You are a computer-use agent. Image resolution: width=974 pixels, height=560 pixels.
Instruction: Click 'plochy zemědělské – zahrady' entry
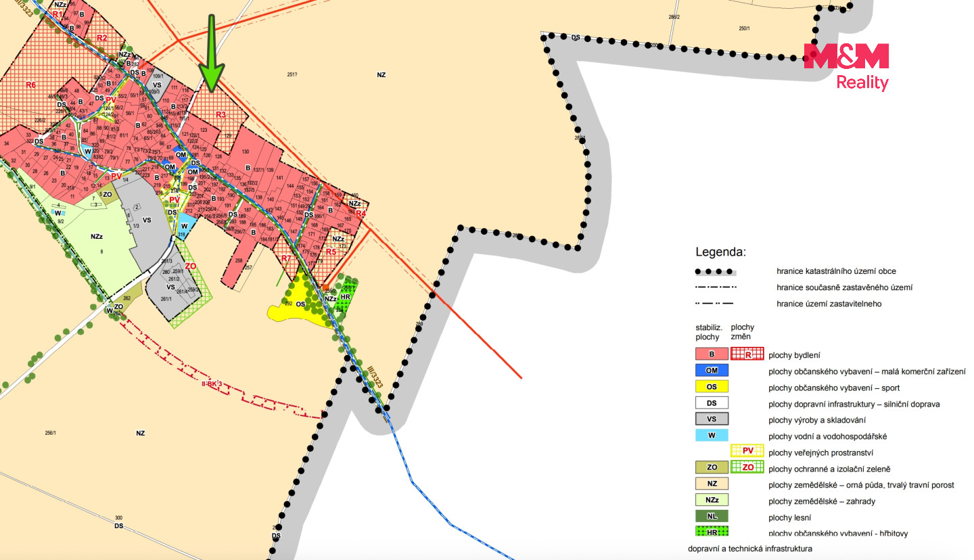point(821,501)
